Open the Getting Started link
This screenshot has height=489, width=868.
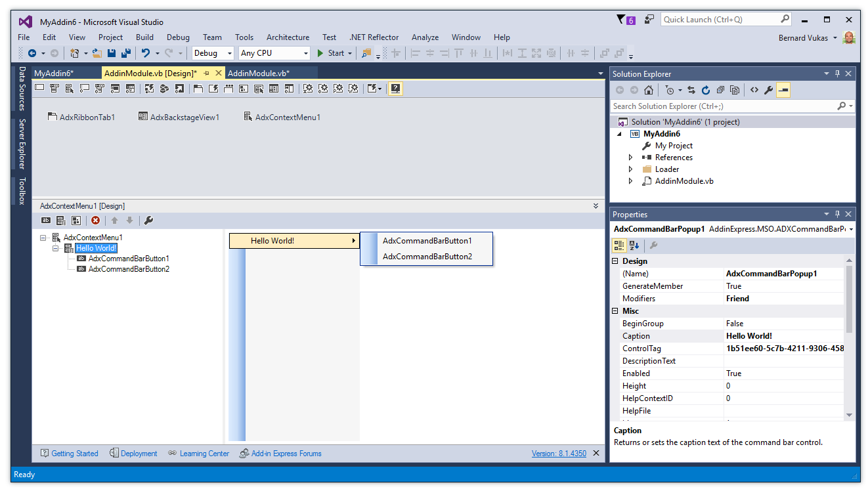(69, 454)
